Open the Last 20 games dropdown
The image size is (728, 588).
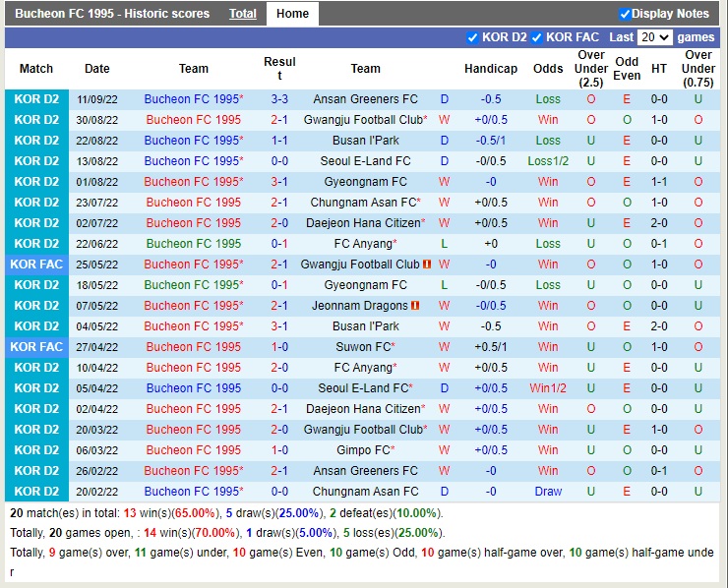coord(654,37)
